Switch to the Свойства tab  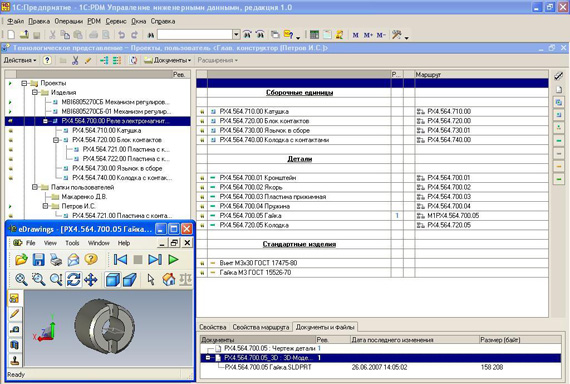213,327
